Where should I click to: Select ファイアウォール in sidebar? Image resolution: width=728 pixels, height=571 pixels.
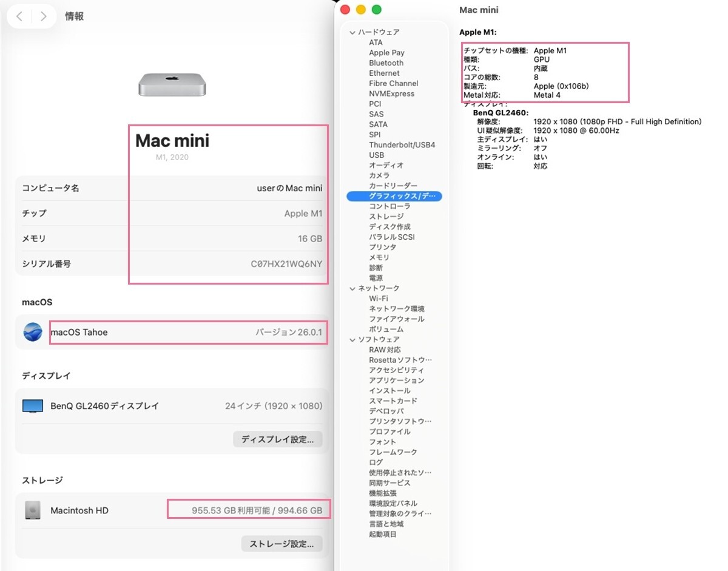(397, 319)
